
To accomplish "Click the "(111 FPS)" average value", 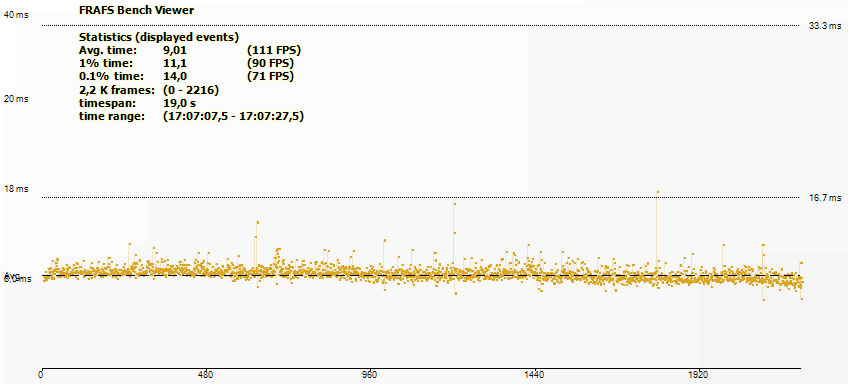I will tap(273, 50).
